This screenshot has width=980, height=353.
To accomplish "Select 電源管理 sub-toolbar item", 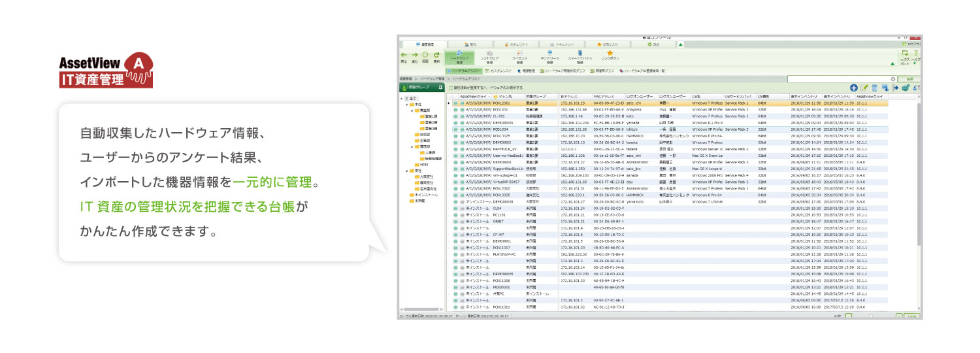I will click(526, 70).
